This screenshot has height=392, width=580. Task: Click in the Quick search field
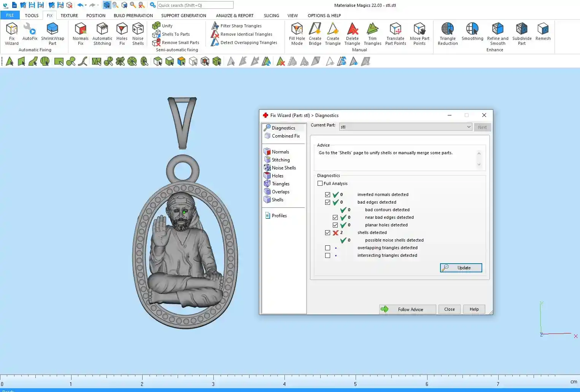point(195,5)
